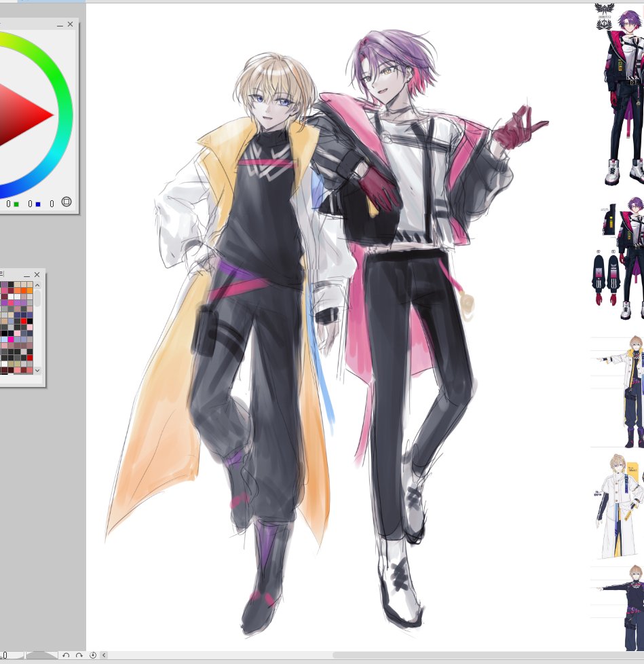The image size is (644, 664).
Task: Minimize the color wheel panel
Action: coord(60,24)
